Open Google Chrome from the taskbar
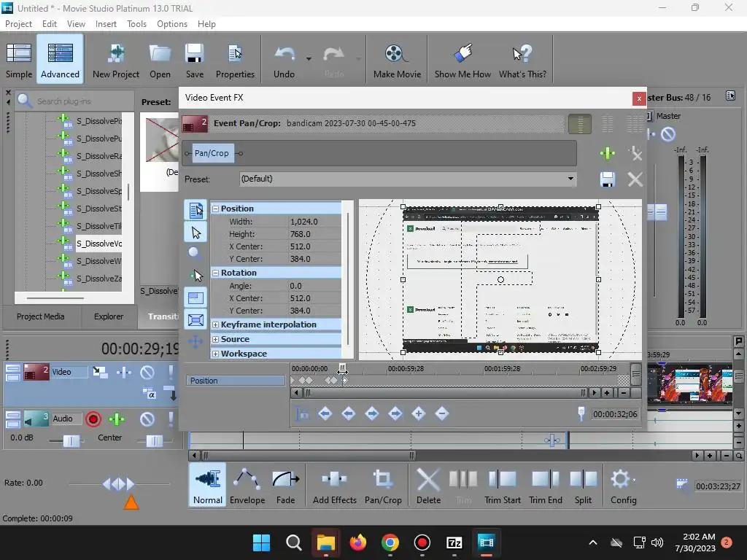Viewport: 747px width, 560px height. 390,542
